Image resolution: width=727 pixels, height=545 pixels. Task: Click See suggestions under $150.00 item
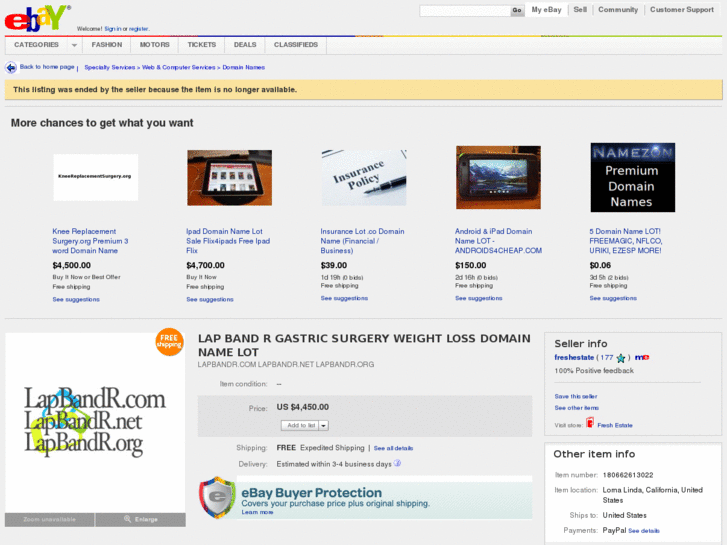tap(478, 298)
